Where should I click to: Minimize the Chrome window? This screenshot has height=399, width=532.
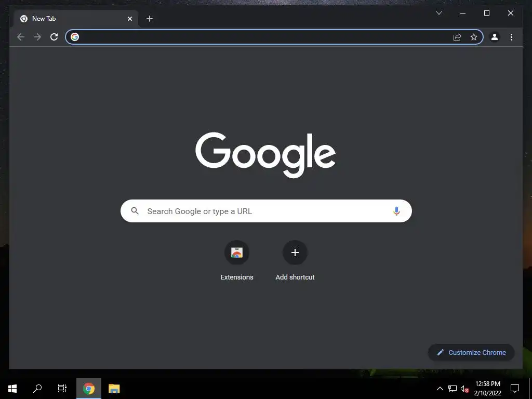[x=463, y=13]
